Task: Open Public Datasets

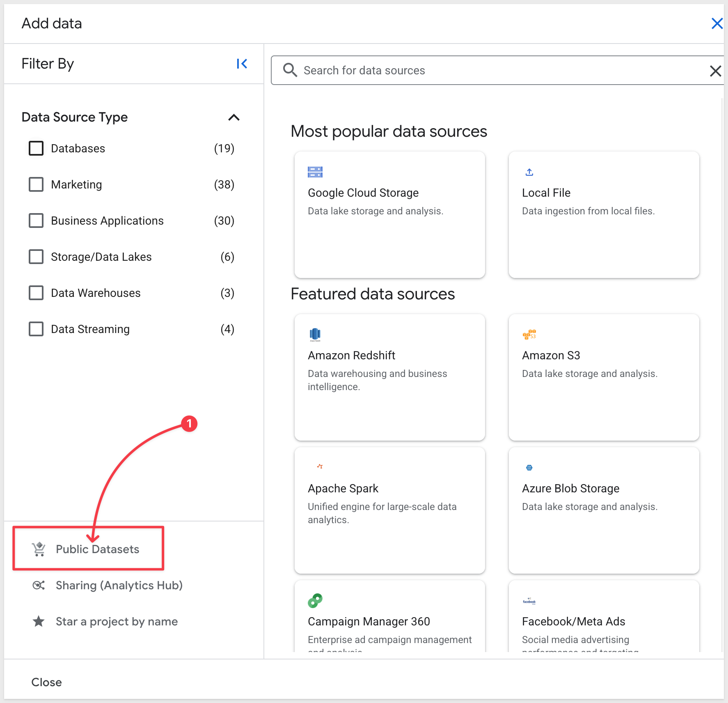Action: (x=97, y=549)
